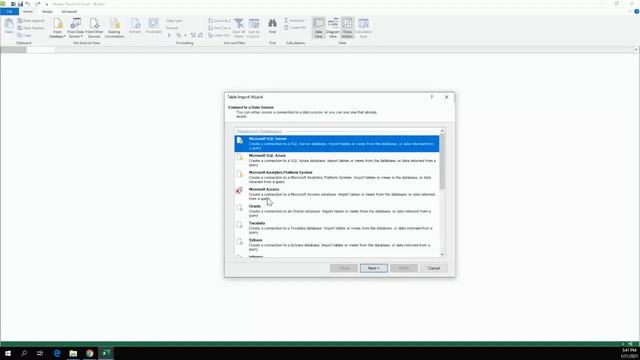This screenshot has height=360, width=640.
Task: Click the data source list scrollbar thumb
Action: [x=442, y=162]
